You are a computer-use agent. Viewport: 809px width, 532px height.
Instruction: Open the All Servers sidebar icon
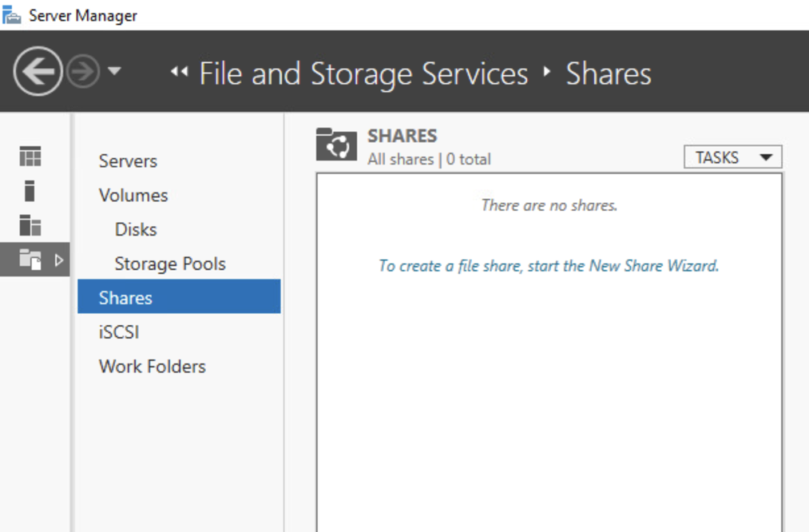30,225
